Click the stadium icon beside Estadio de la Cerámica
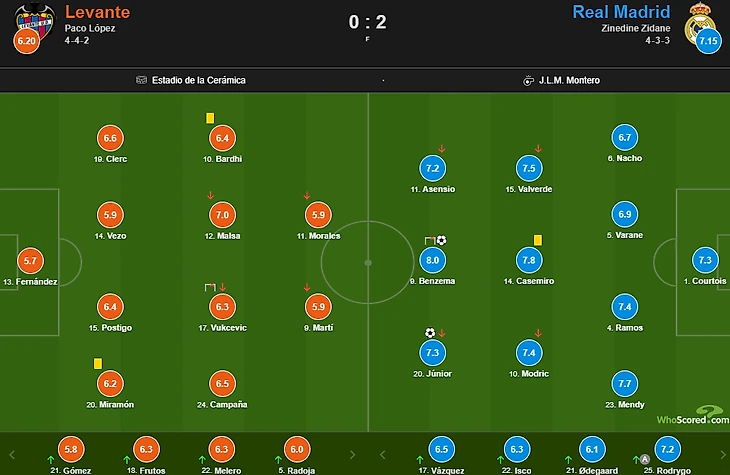Viewport: 730px width, 475px height. tap(142, 80)
